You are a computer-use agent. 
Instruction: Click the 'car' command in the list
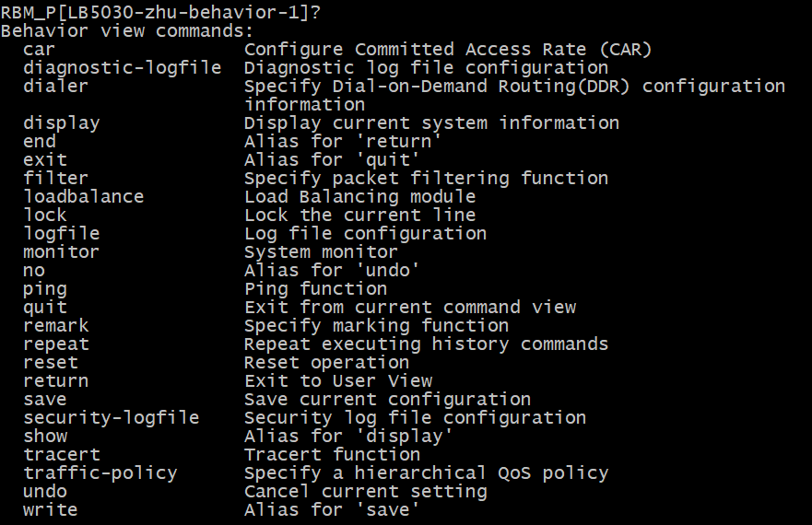(40, 50)
